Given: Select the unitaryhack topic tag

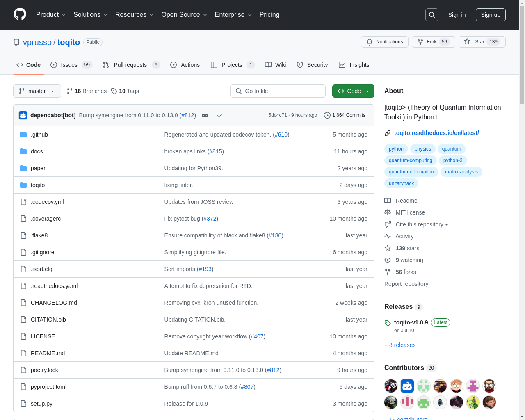Looking at the screenshot, I should [401, 183].
